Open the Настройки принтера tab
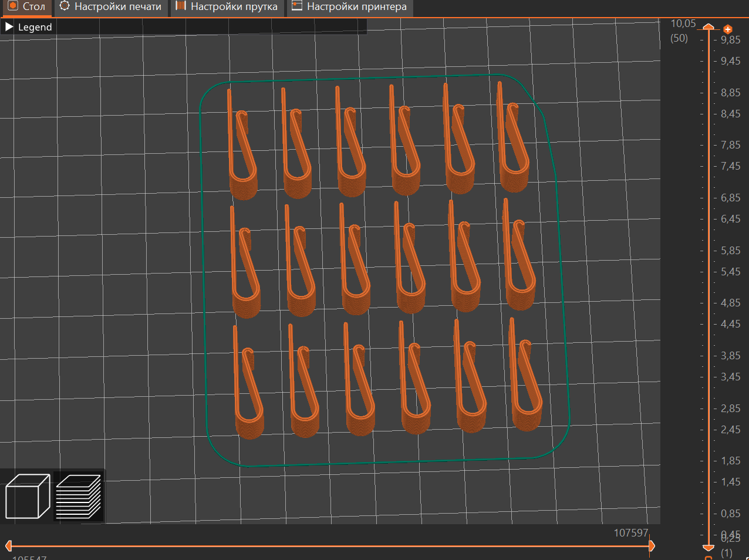Viewport: 749px width, 560px height. 356,7
